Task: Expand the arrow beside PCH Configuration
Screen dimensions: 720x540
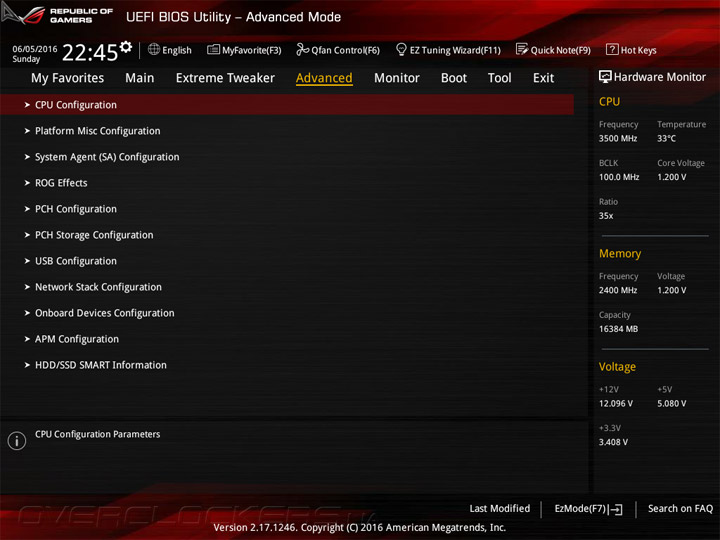Action: [x=27, y=209]
